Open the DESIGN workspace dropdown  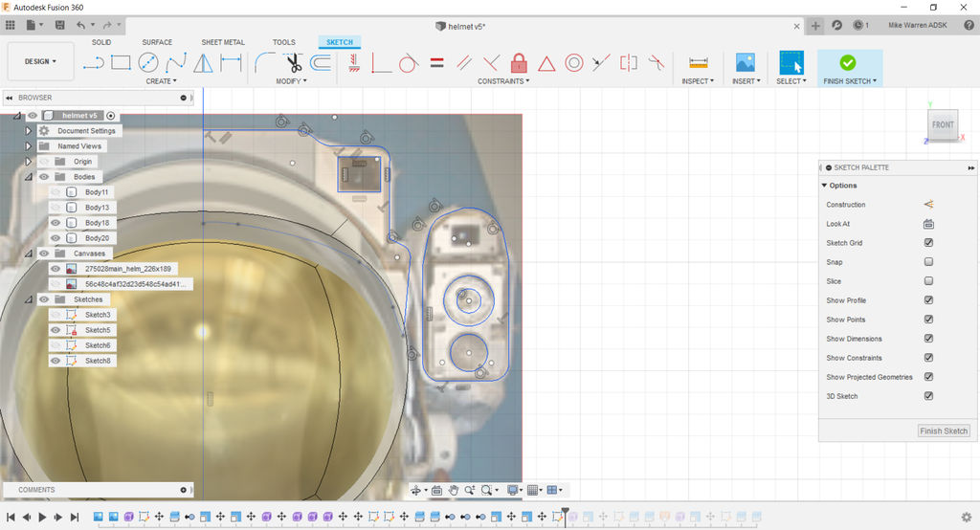pyautogui.click(x=40, y=61)
